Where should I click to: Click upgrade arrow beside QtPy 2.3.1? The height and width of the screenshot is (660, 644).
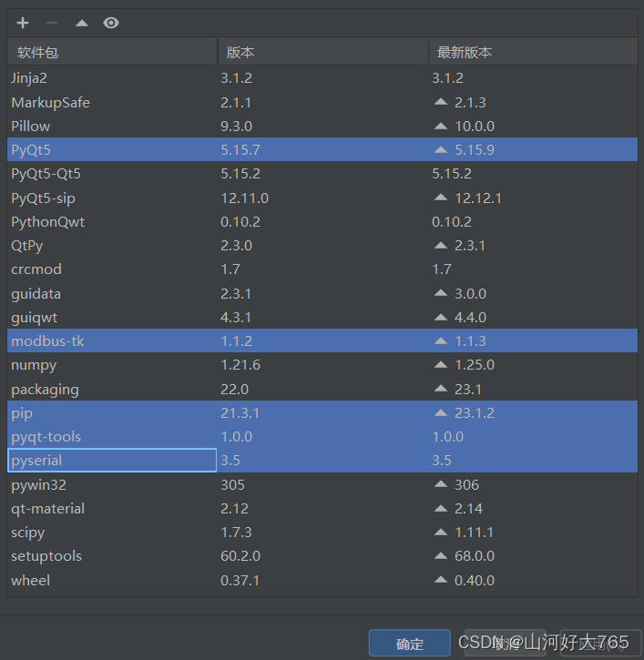tap(441, 245)
